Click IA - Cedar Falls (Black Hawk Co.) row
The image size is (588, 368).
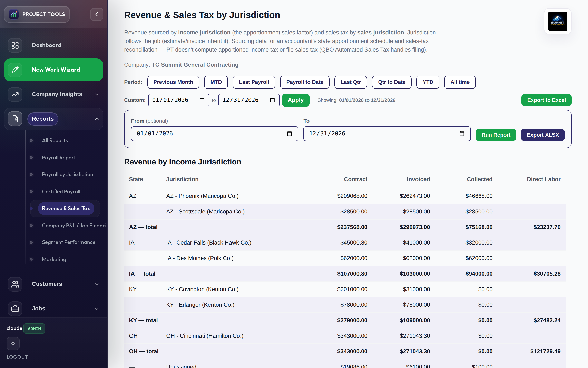(345, 243)
